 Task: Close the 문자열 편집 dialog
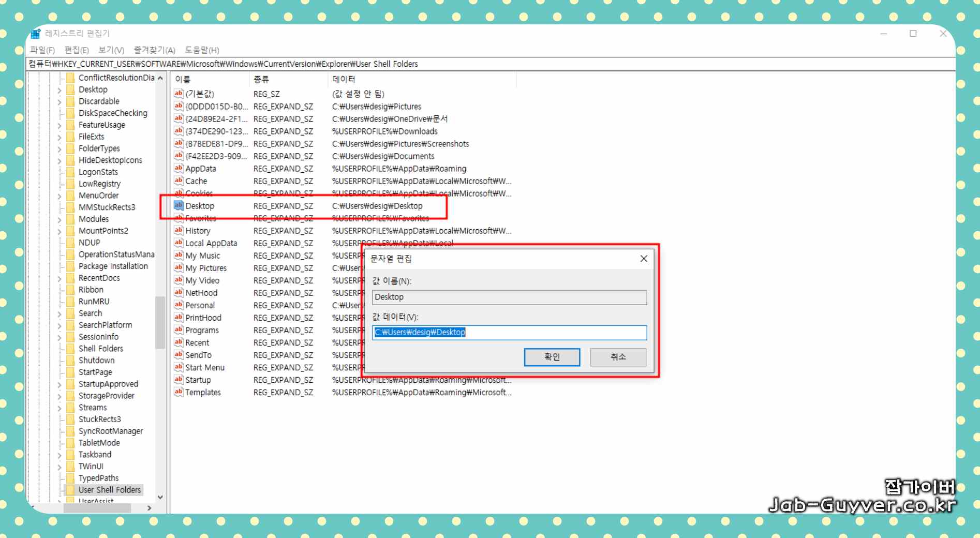coord(644,259)
